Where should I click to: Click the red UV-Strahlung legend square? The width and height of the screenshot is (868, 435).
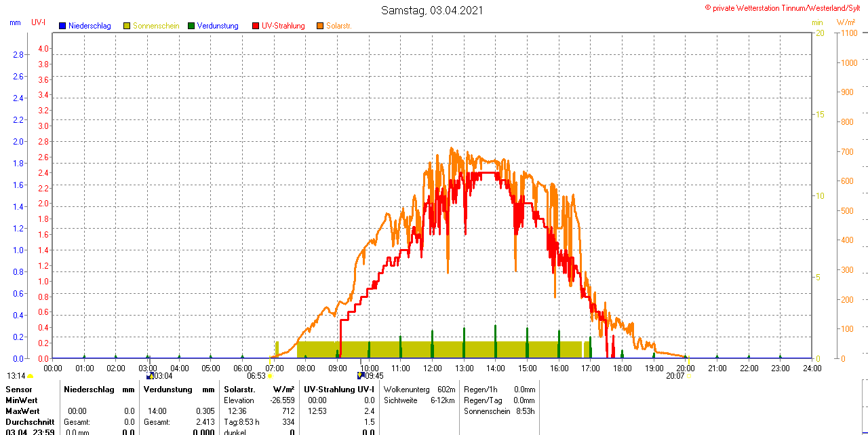click(256, 26)
